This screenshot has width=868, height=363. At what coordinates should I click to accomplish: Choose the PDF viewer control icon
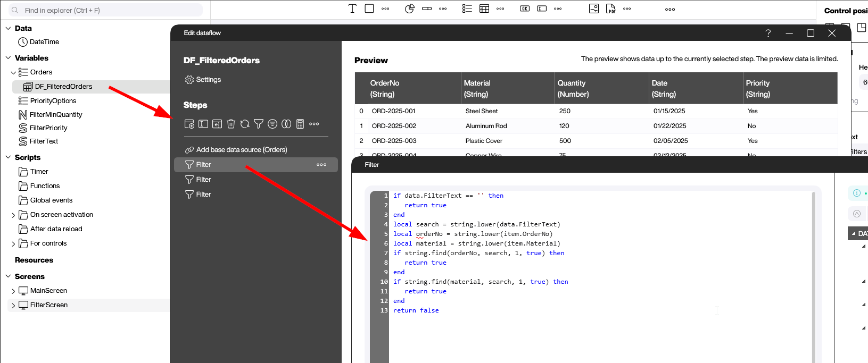(611, 9)
